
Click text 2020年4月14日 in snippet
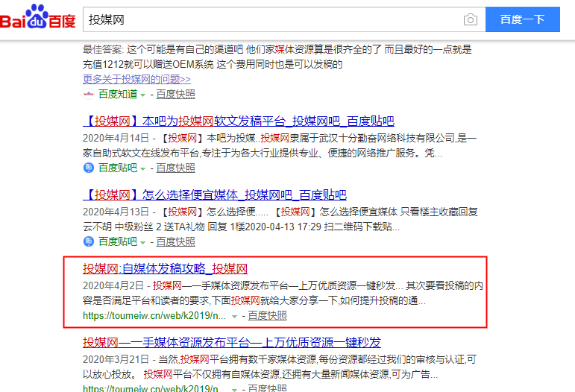[x=116, y=138]
